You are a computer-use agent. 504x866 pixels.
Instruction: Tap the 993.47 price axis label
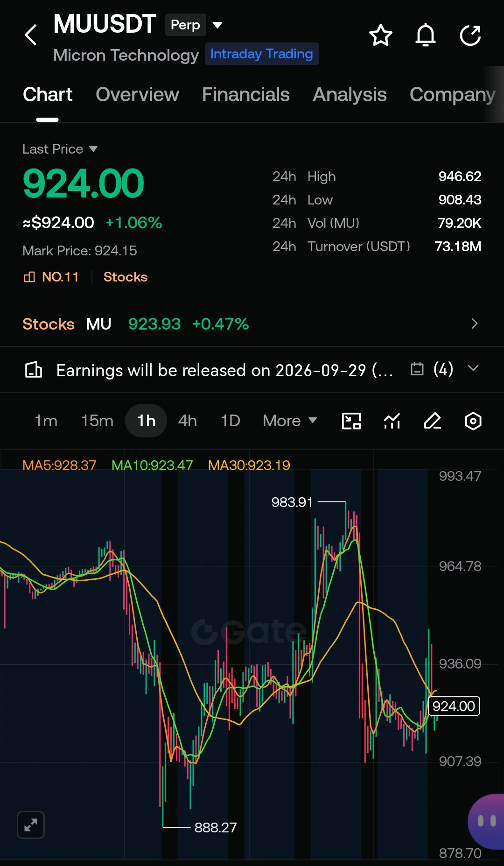[460, 476]
